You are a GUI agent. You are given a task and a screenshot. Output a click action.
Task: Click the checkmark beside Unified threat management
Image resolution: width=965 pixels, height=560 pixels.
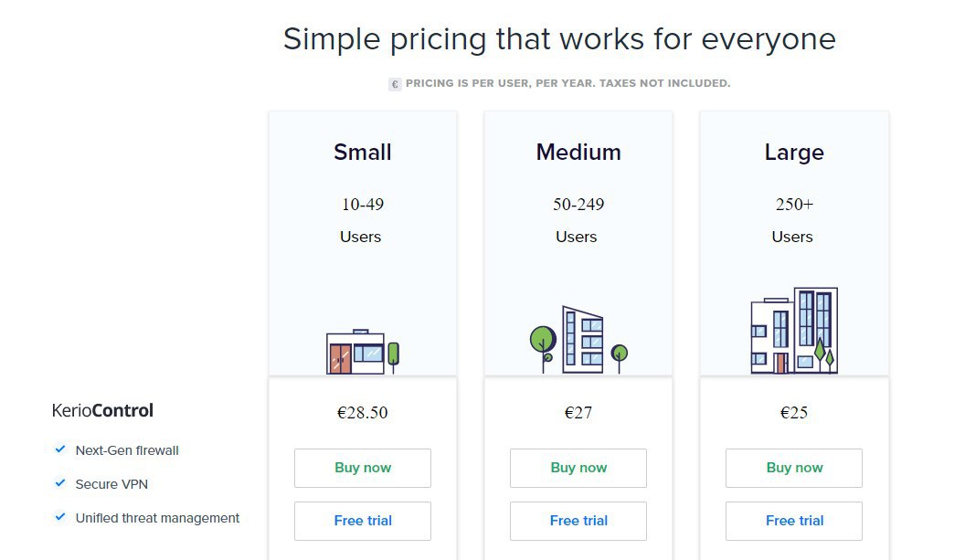coord(60,517)
